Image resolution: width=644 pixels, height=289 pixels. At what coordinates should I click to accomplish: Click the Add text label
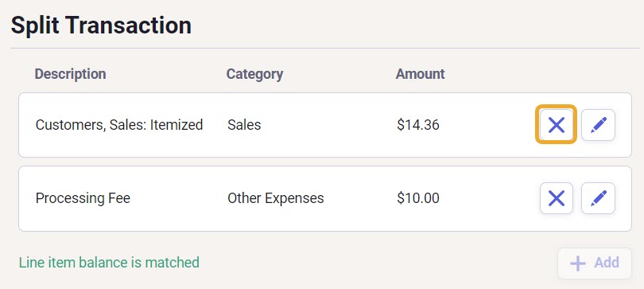607,262
